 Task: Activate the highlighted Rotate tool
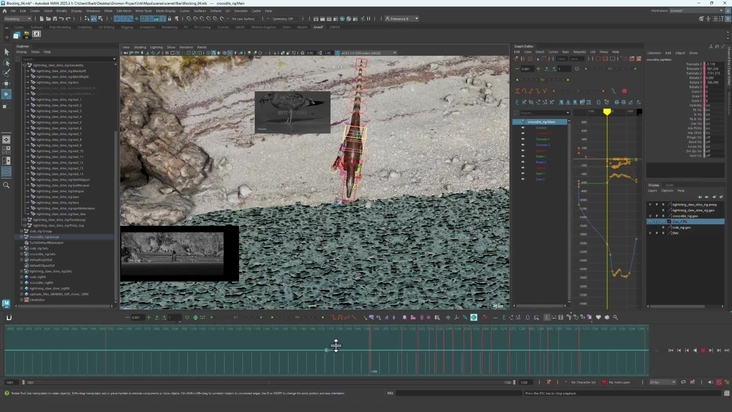click(6, 94)
